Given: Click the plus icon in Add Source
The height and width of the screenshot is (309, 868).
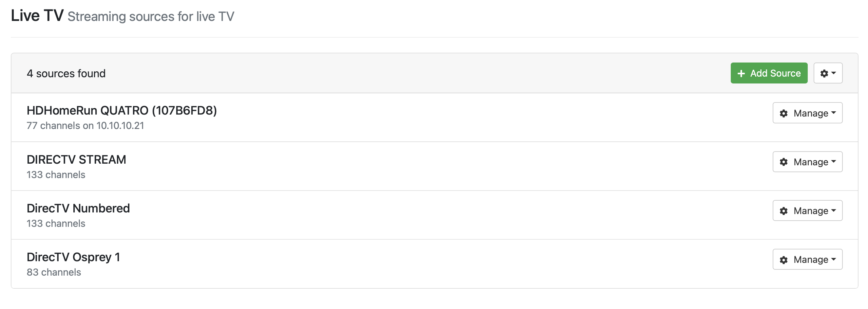Looking at the screenshot, I should [x=741, y=73].
